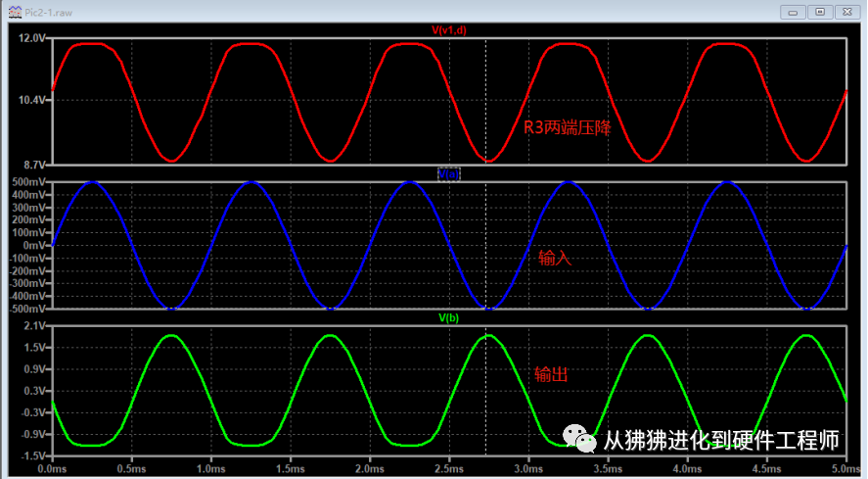This screenshot has height=479, width=868.
Task: Click the green V(b) trace label
Action: coord(449,317)
